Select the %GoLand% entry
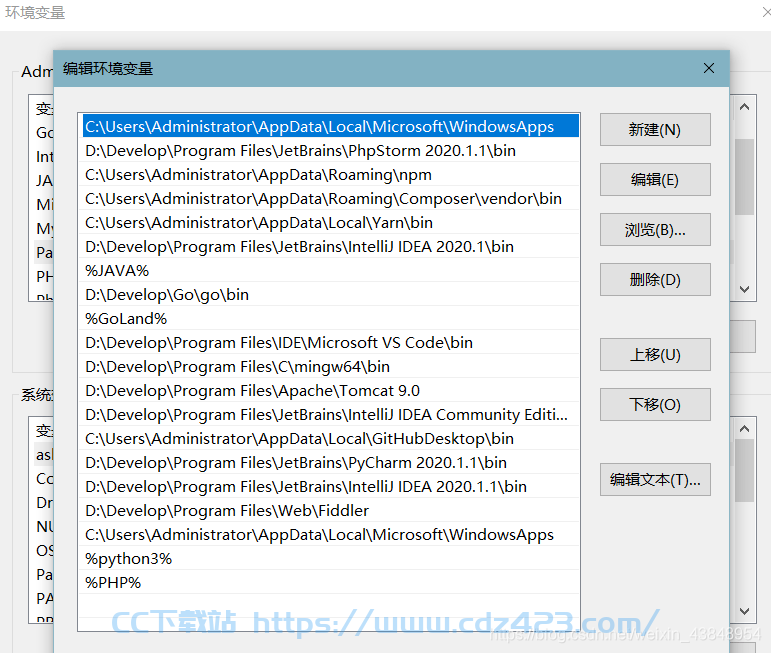Viewport: 771px width, 653px height. (x=329, y=319)
